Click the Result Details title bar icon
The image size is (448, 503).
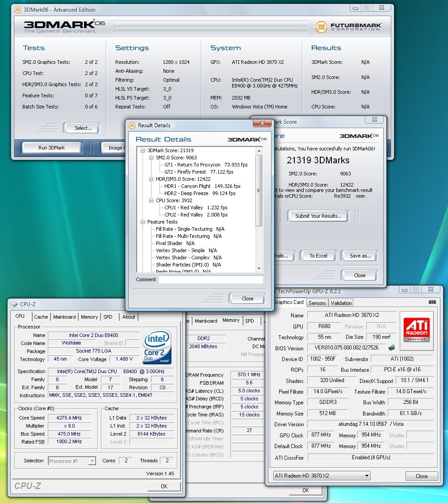(132, 125)
